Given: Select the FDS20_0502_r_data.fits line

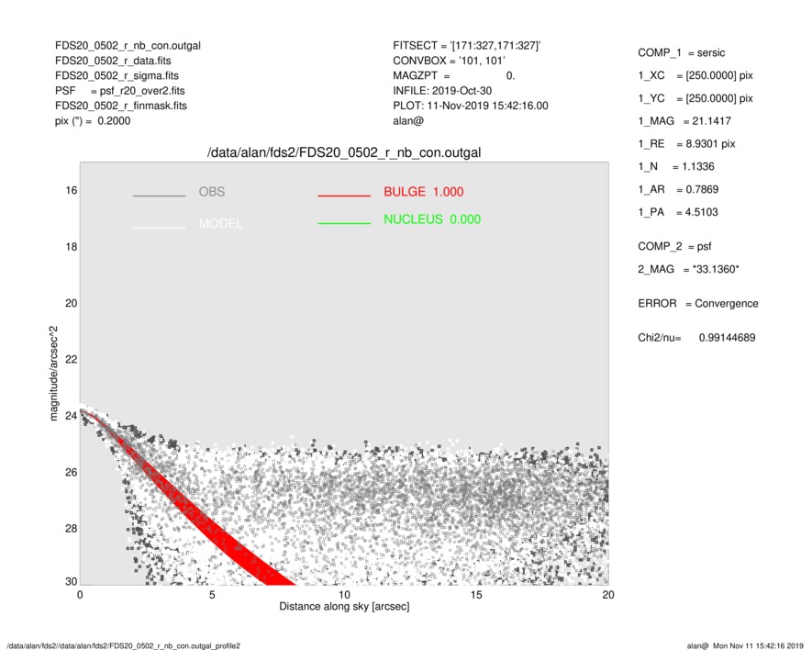Looking at the screenshot, I should pyautogui.click(x=113, y=61).
